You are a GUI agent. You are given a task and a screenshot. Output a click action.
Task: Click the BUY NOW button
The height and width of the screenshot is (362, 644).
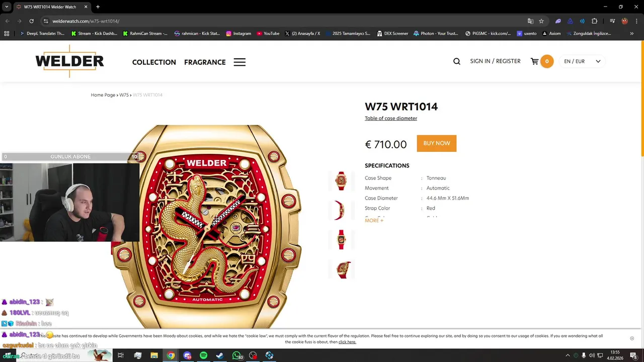pos(437,143)
